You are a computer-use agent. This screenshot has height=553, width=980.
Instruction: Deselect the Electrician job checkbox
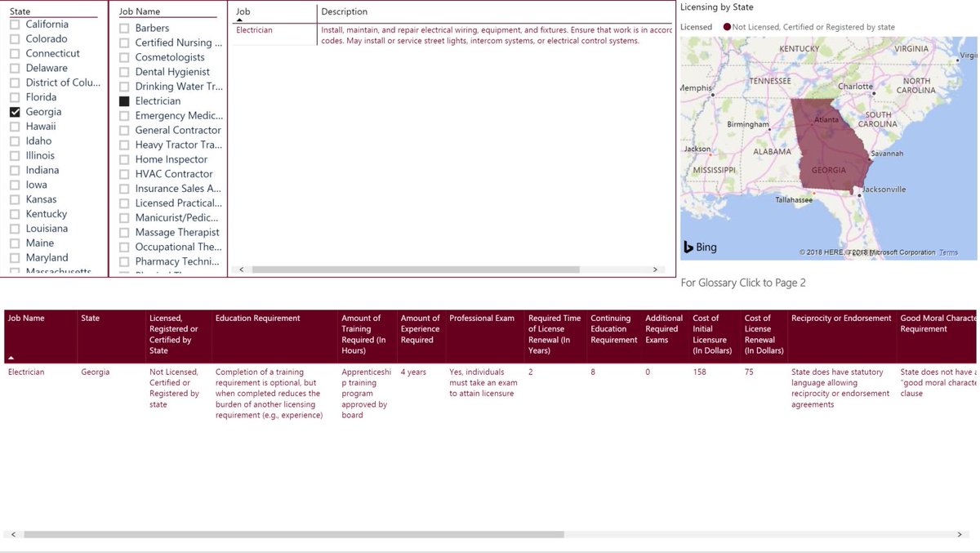124,101
